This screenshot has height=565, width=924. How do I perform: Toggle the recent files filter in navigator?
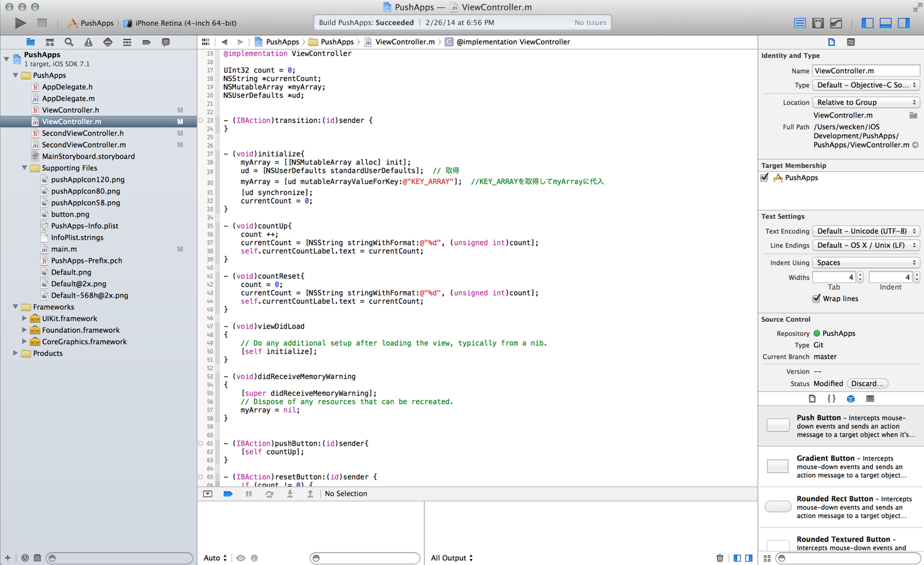point(25,558)
